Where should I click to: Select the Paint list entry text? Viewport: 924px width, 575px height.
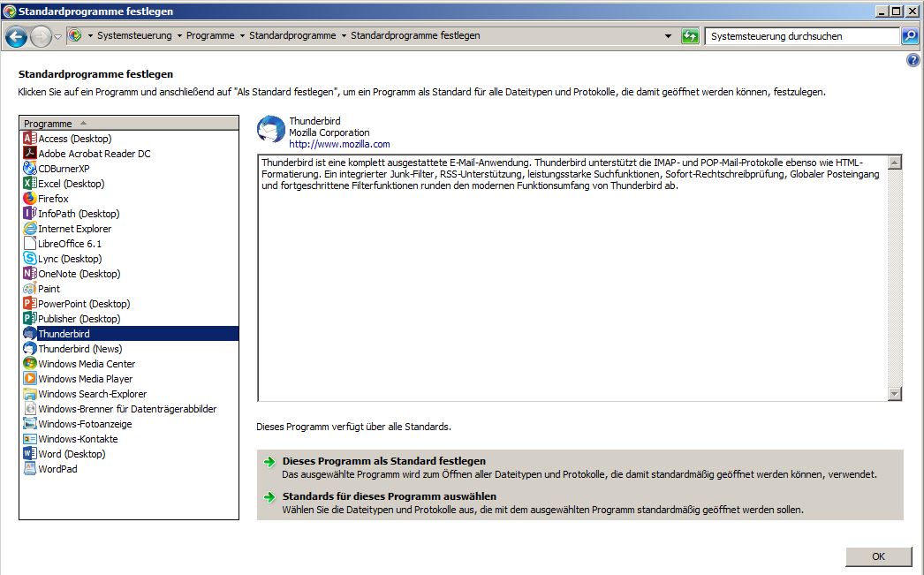coord(49,289)
